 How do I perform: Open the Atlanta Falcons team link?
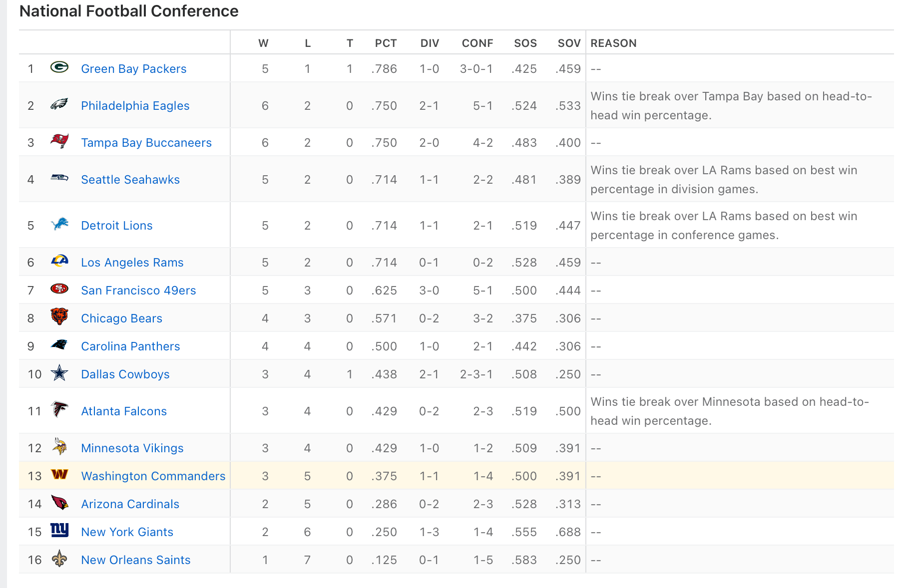[x=124, y=411]
